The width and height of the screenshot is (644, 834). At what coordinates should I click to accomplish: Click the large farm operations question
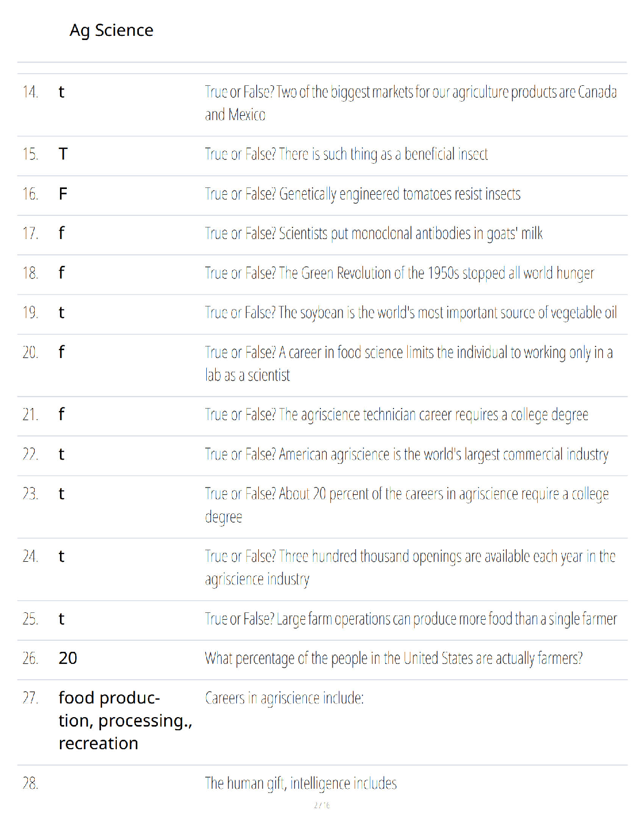[x=411, y=619]
